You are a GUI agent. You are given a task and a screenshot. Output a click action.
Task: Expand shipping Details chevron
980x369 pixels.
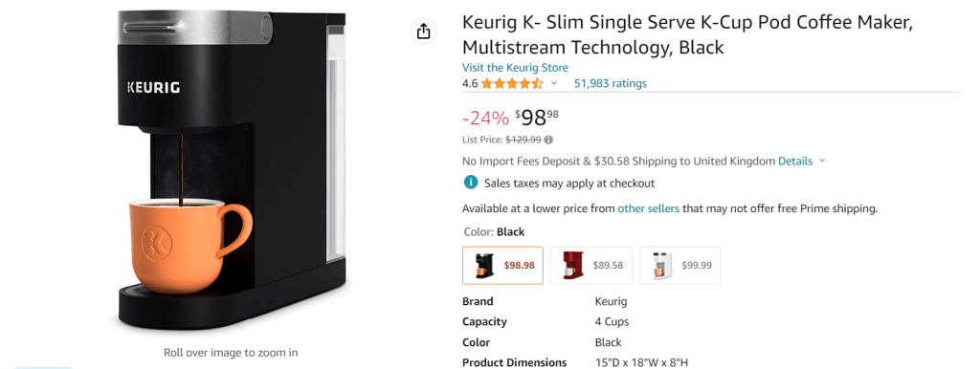point(822,162)
